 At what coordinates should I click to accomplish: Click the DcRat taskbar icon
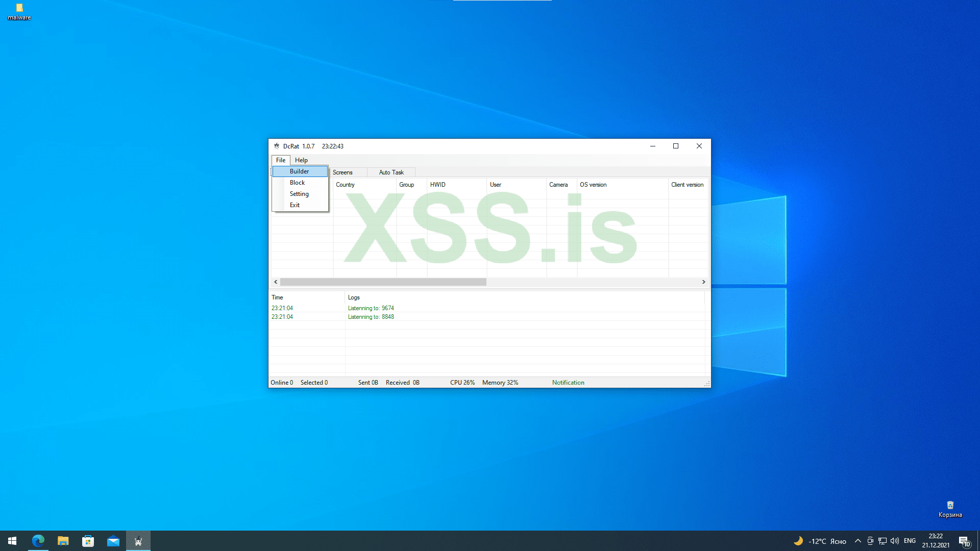coord(138,541)
